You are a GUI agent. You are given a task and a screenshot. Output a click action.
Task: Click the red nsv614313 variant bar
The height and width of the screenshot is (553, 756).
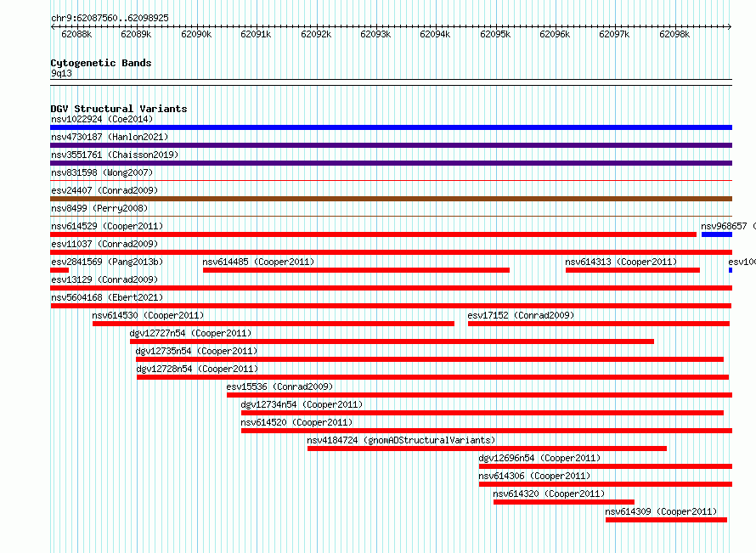pyautogui.click(x=633, y=270)
